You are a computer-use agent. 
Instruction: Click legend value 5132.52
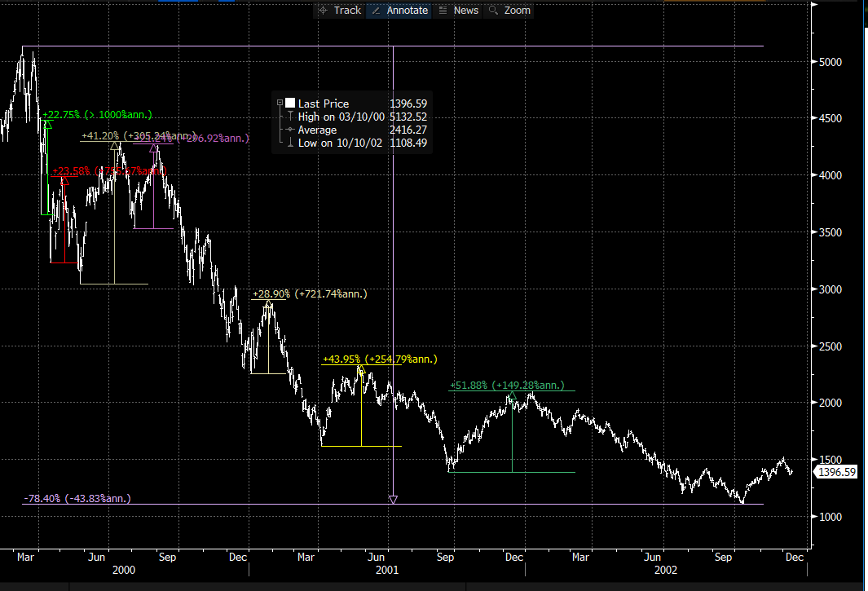click(408, 117)
